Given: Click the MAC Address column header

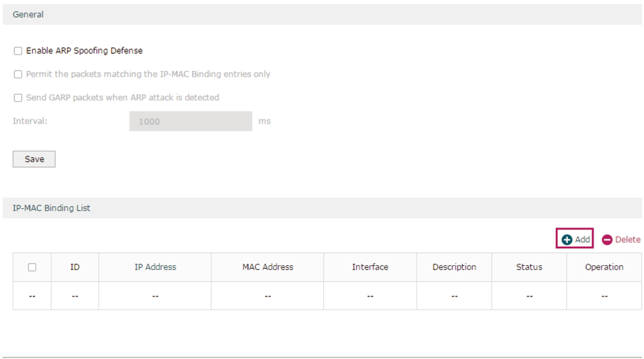Looking at the screenshot, I should pos(268,267).
